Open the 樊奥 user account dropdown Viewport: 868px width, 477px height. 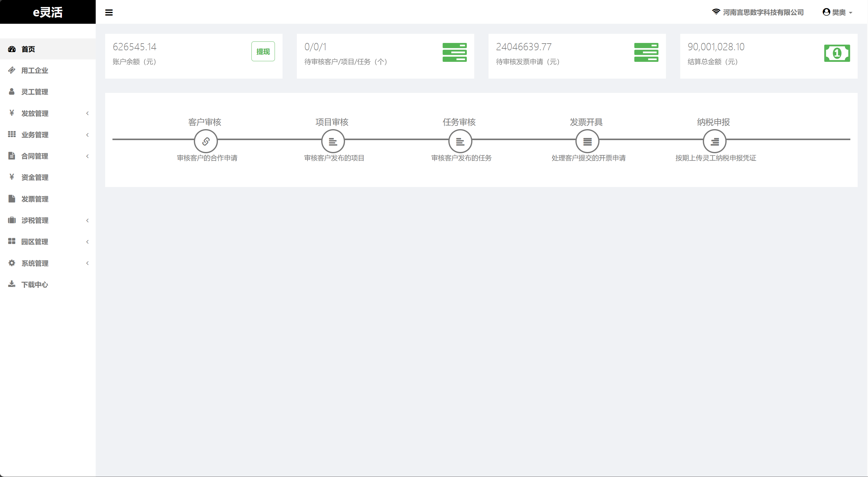[x=838, y=12]
